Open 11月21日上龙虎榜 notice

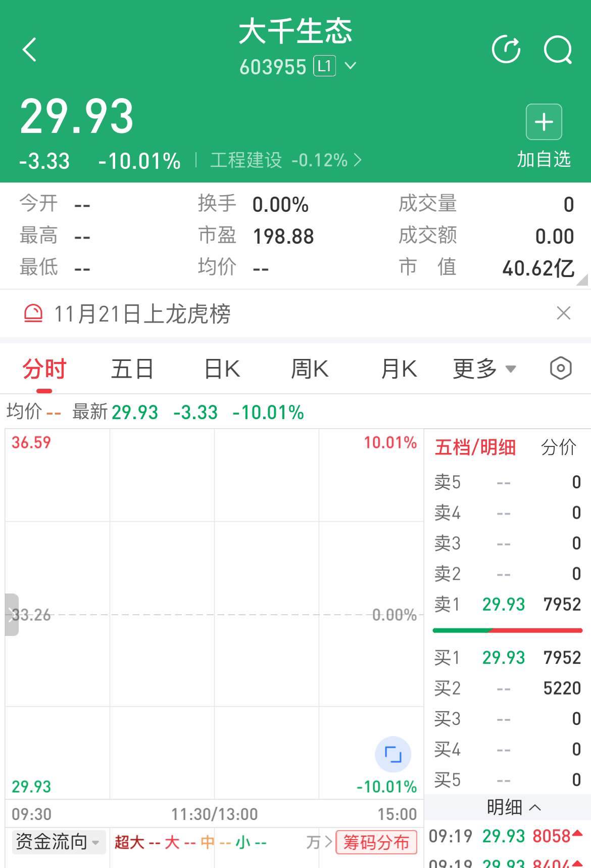point(142,314)
